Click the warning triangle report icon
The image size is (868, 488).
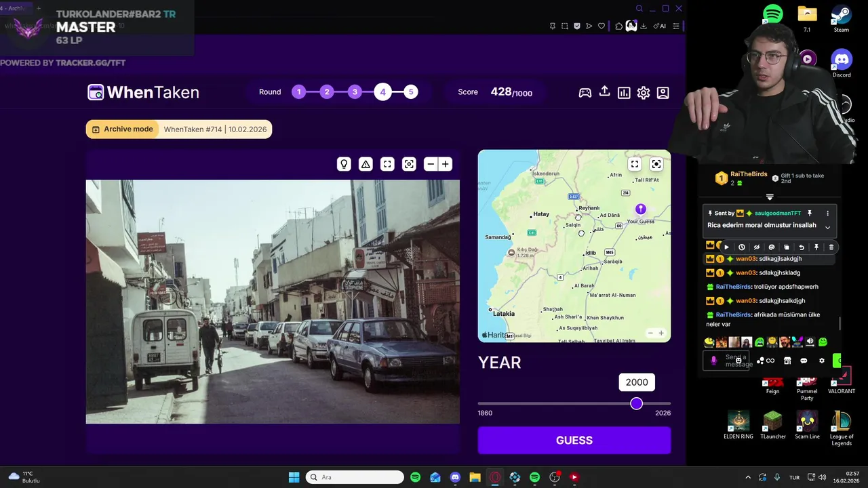[x=366, y=164]
